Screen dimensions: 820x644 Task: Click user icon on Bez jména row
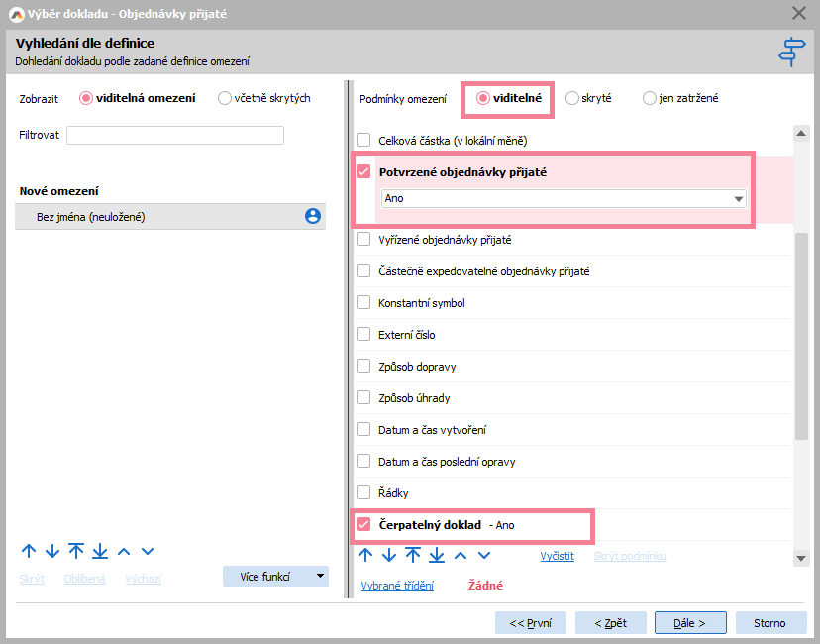click(x=313, y=216)
